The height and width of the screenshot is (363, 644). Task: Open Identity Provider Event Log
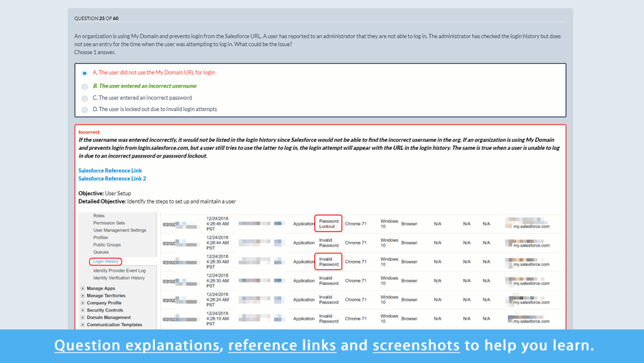coord(119,271)
